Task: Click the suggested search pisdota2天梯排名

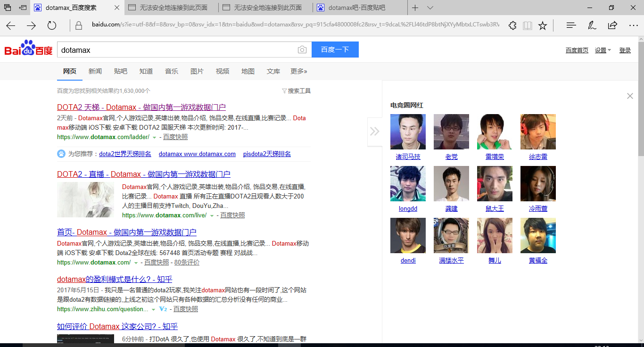Action: 267,154
